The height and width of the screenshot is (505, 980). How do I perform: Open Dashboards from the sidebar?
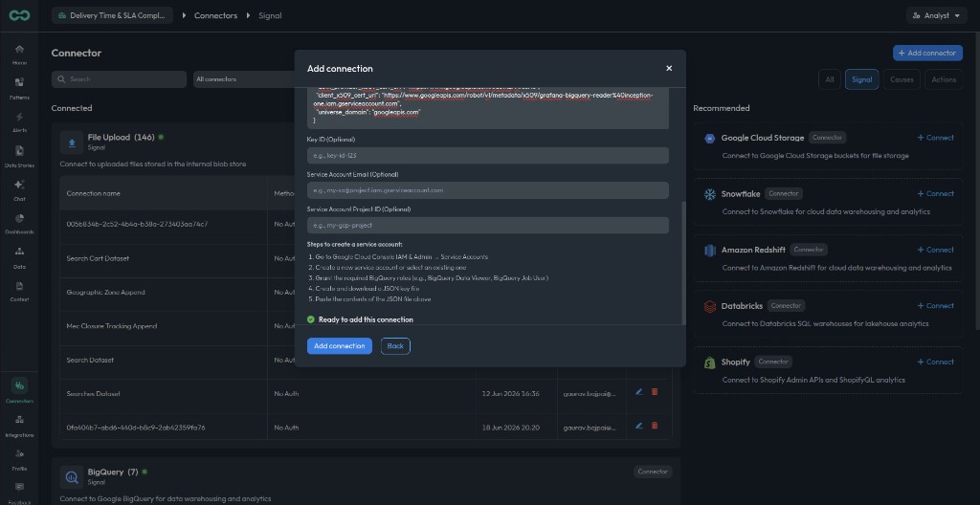pos(19,224)
